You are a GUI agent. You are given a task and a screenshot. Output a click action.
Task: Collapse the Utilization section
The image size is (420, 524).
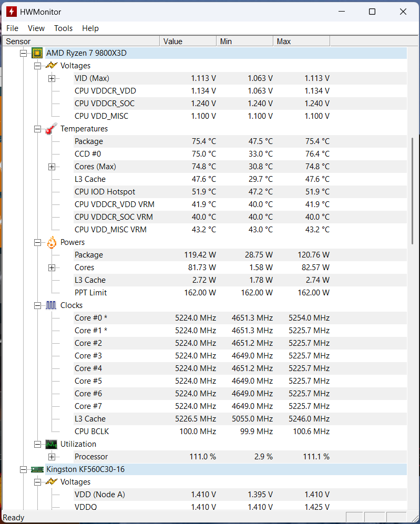[x=37, y=445]
